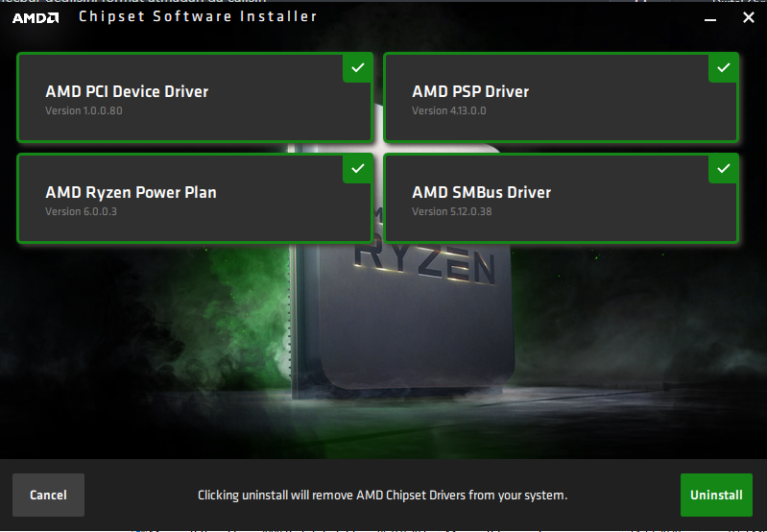Uncheck the AMD PCI Device Driver checkmark
The image size is (767, 532).
pyautogui.click(x=358, y=68)
